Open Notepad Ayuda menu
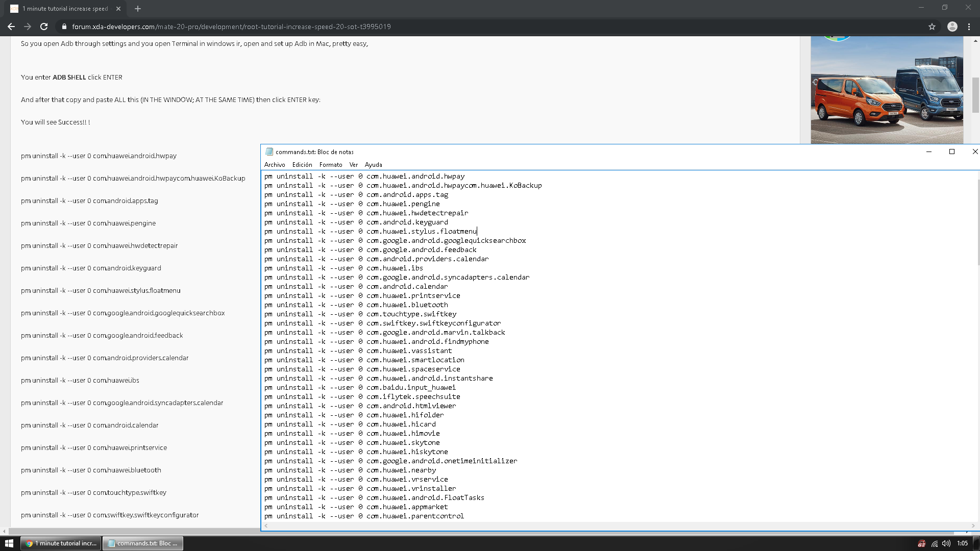 point(373,165)
